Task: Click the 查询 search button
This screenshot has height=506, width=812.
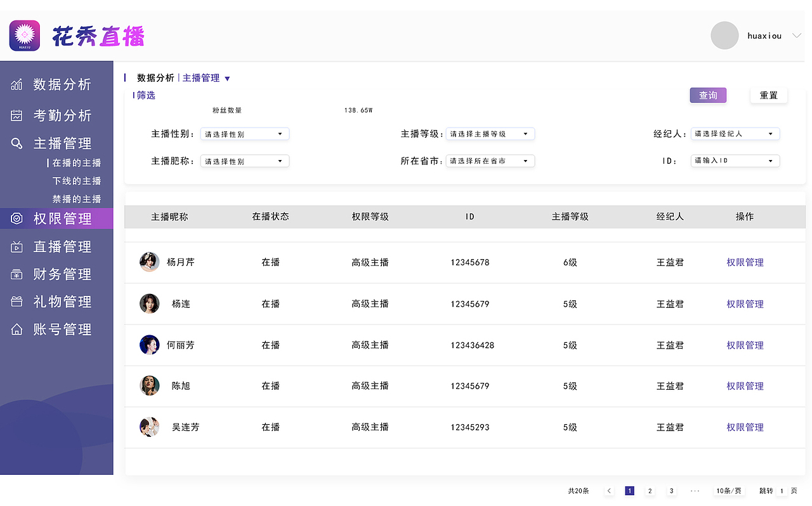Action: pos(708,95)
